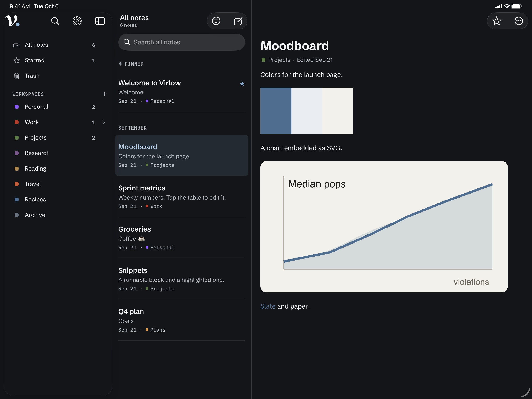This screenshot has height=399, width=532.
Task: Select the Archive workspace
Action: 58,215
